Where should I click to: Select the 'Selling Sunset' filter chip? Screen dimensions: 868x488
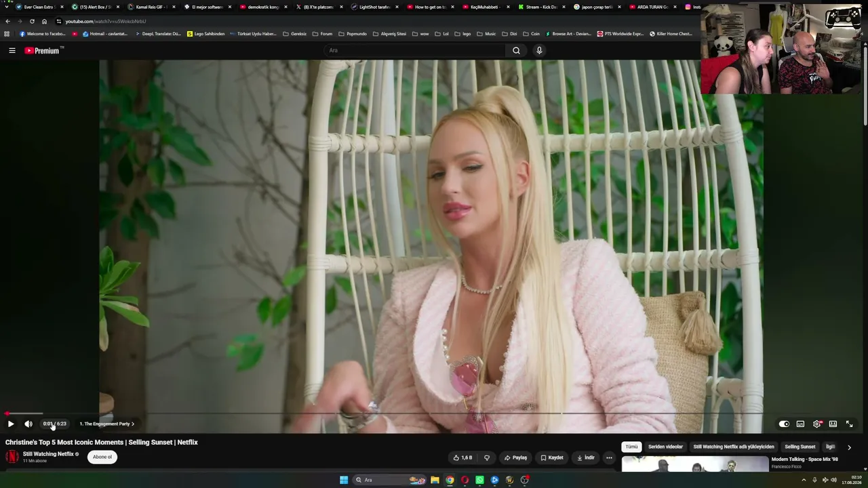[800, 447]
